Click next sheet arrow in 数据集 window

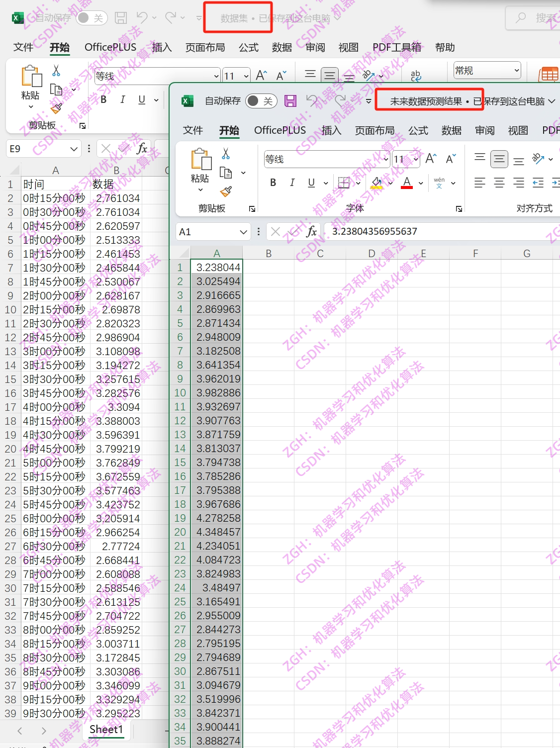point(44,731)
